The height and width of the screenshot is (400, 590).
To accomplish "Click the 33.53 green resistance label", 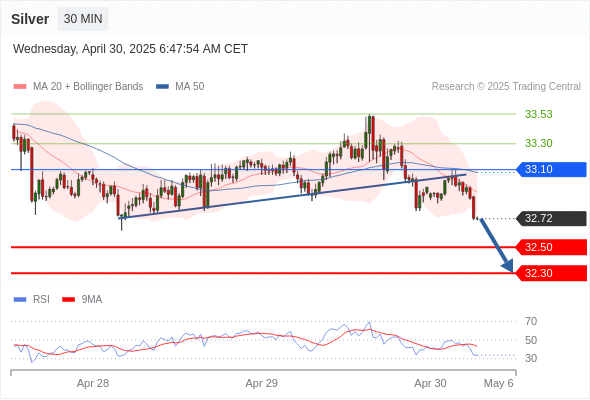I will (x=539, y=114).
